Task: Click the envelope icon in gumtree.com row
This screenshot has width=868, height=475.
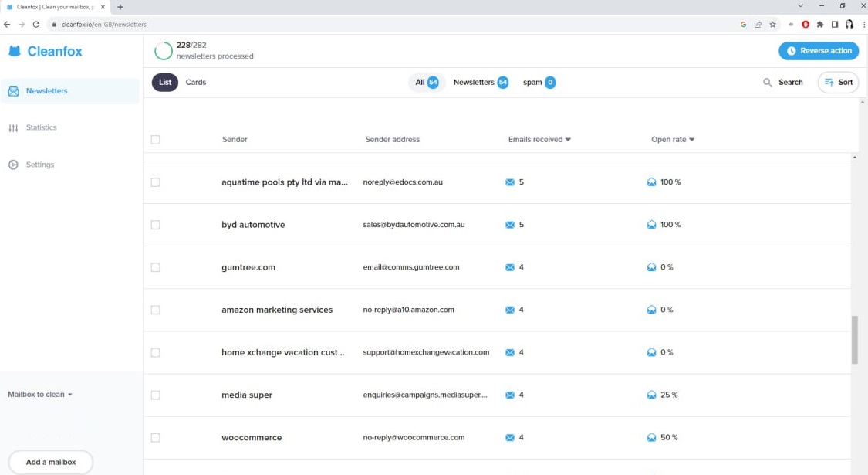Action: (x=510, y=267)
